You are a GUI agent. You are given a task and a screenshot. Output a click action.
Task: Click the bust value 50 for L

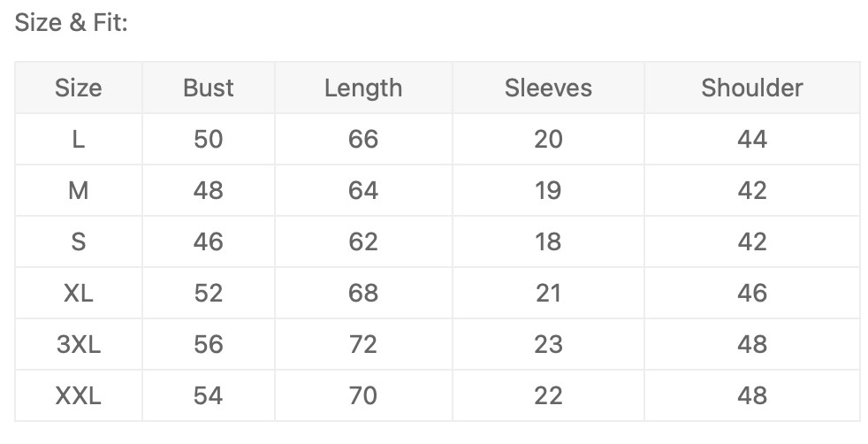[209, 139]
